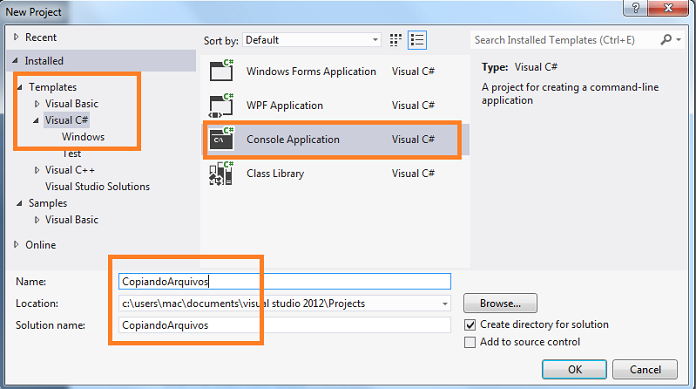The width and height of the screenshot is (696, 389).
Task: Select the Console Application name text
Action: (x=293, y=139)
